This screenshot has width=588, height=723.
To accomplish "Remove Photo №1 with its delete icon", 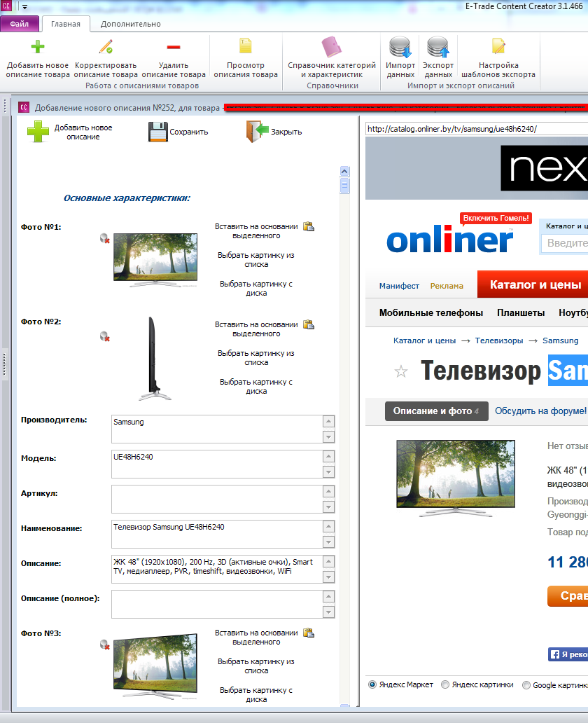I will [105, 238].
